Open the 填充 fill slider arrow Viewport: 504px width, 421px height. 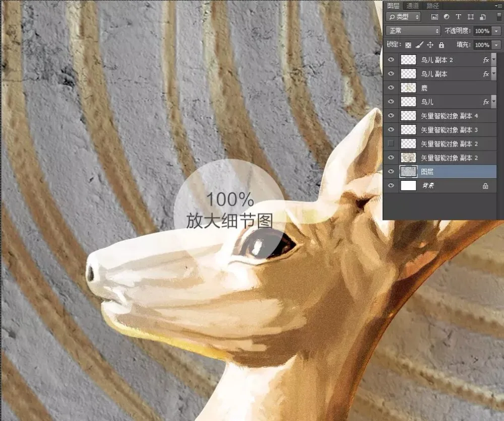pos(496,45)
